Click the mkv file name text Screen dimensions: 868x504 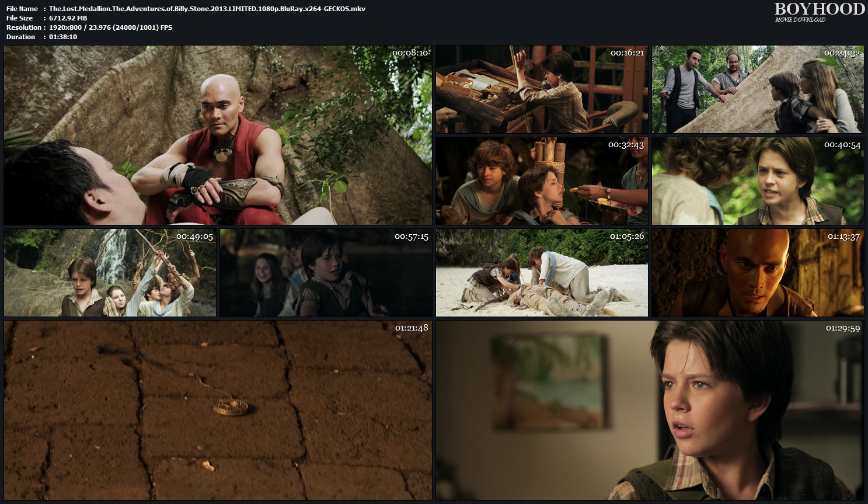pos(207,9)
